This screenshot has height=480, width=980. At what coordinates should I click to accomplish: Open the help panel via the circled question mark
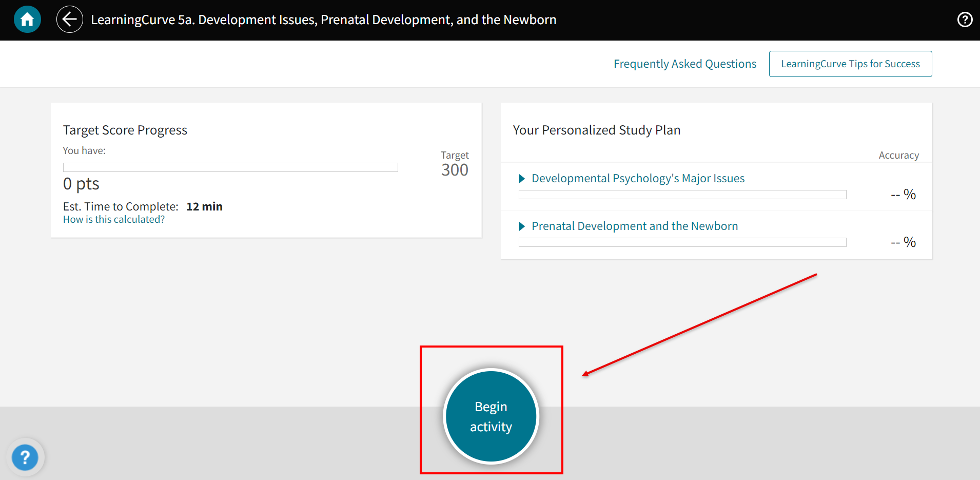coord(965,19)
